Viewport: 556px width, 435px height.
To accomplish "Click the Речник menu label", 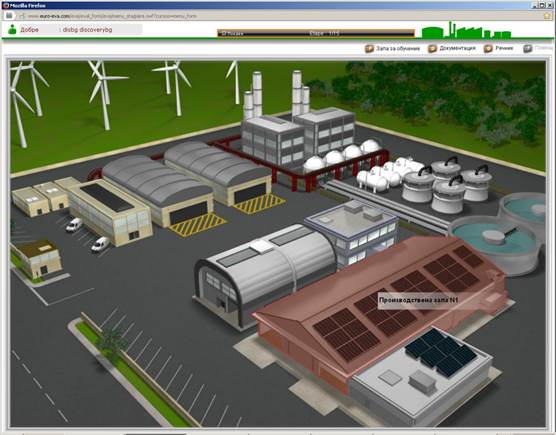I will coord(504,48).
